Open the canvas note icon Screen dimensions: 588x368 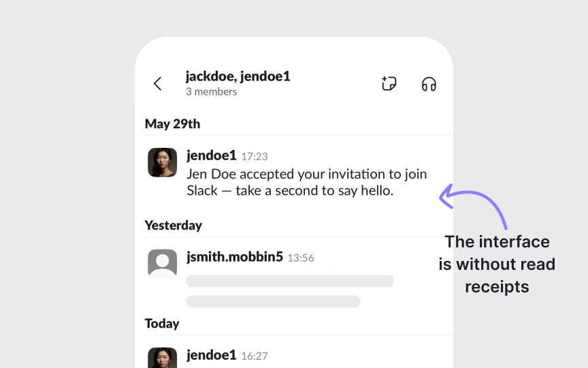[x=389, y=84]
